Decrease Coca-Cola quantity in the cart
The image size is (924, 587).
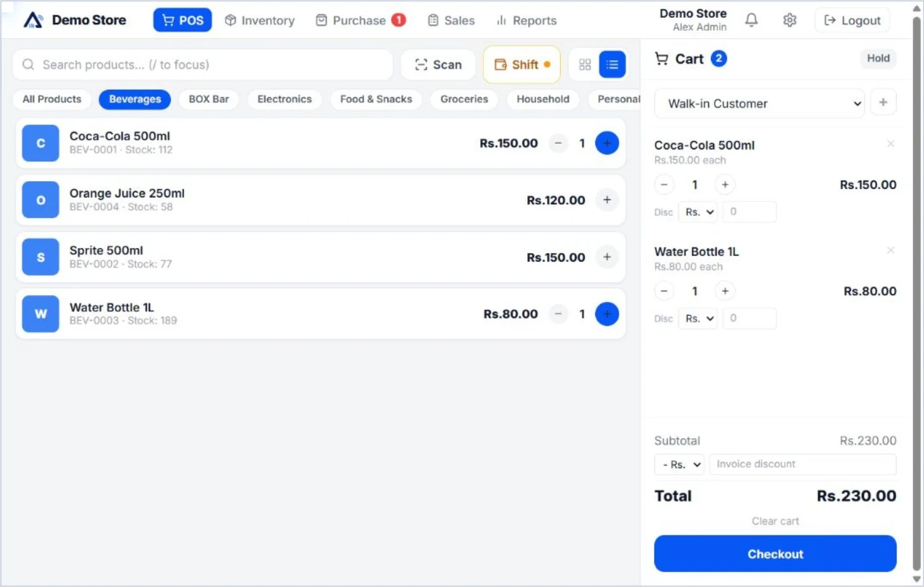point(664,184)
